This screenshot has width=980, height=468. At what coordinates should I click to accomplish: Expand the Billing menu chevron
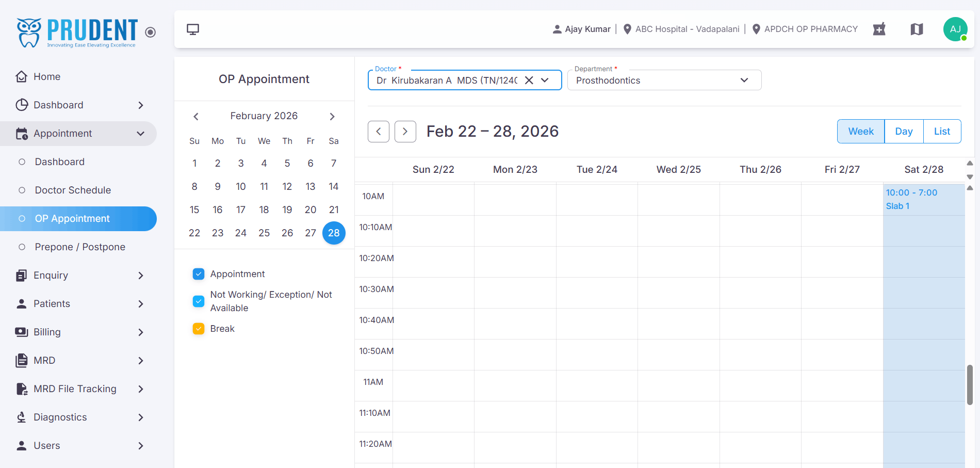pos(141,332)
